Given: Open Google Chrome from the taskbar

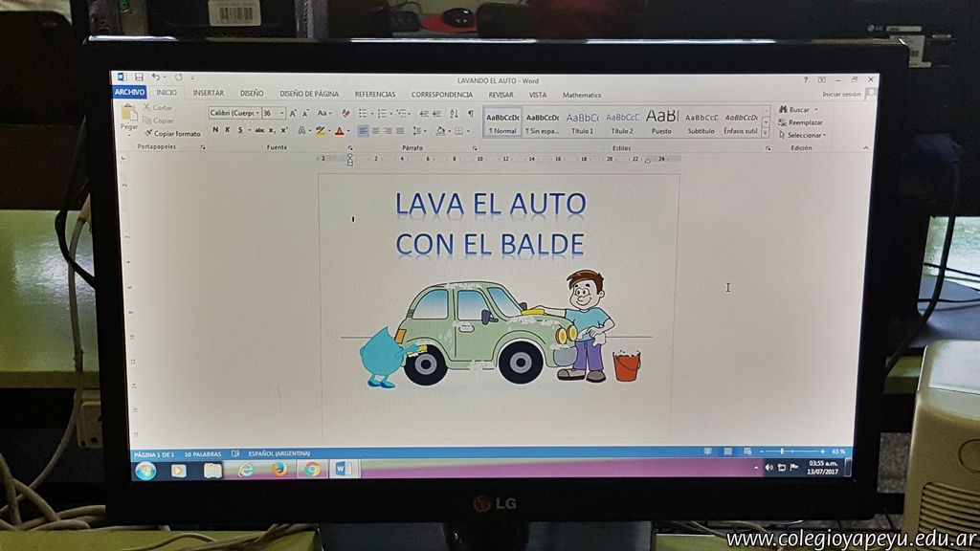Looking at the screenshot, I should [x=312, y=470].
